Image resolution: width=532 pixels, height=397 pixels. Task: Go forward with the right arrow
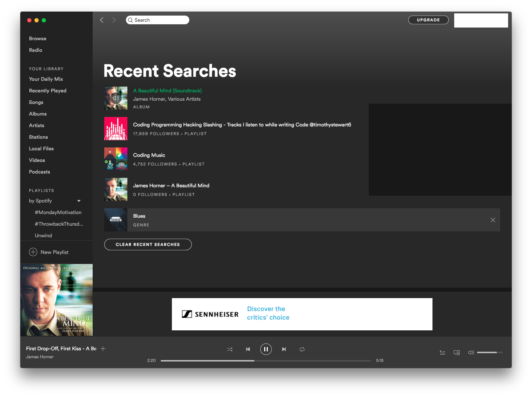click(114, 20)
